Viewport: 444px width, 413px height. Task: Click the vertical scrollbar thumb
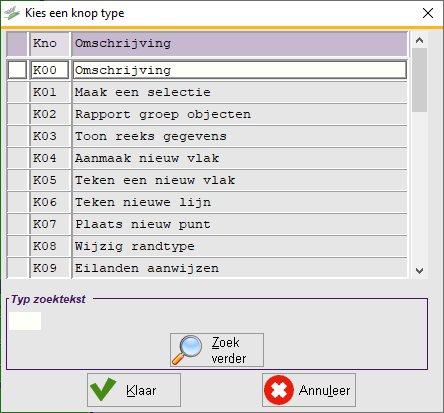[419, 80]
